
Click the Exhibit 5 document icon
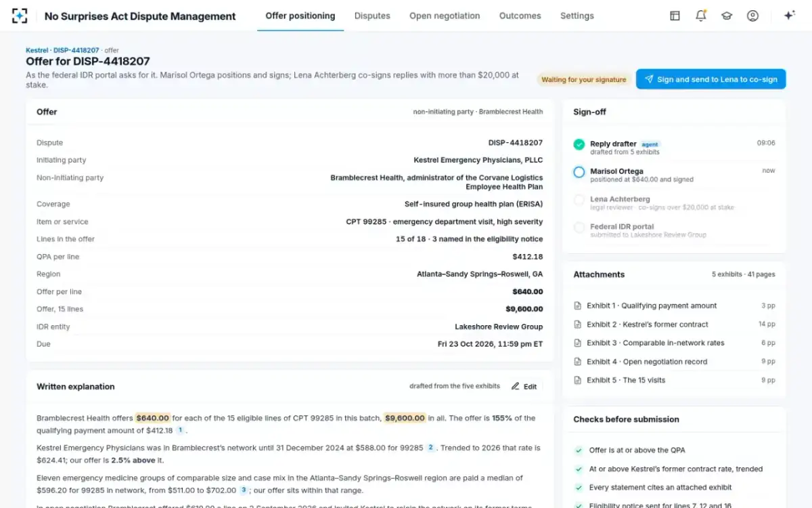[x=578, y=380]
